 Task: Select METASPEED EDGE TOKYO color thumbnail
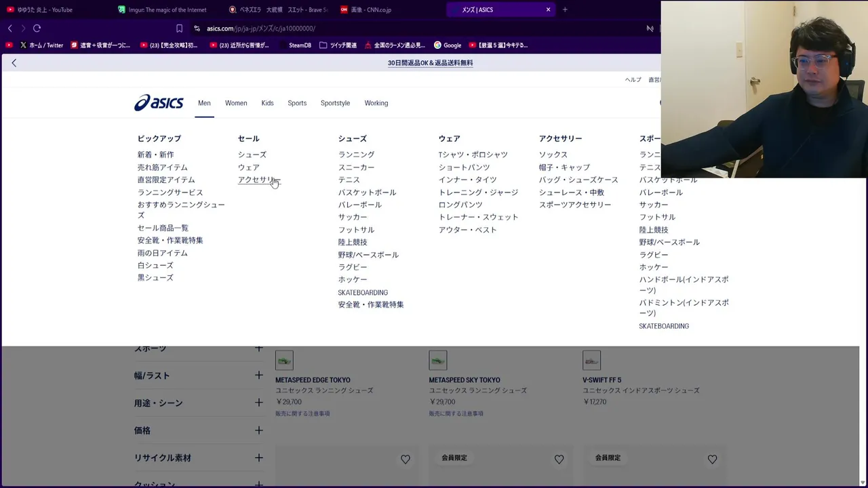point(284,360)
